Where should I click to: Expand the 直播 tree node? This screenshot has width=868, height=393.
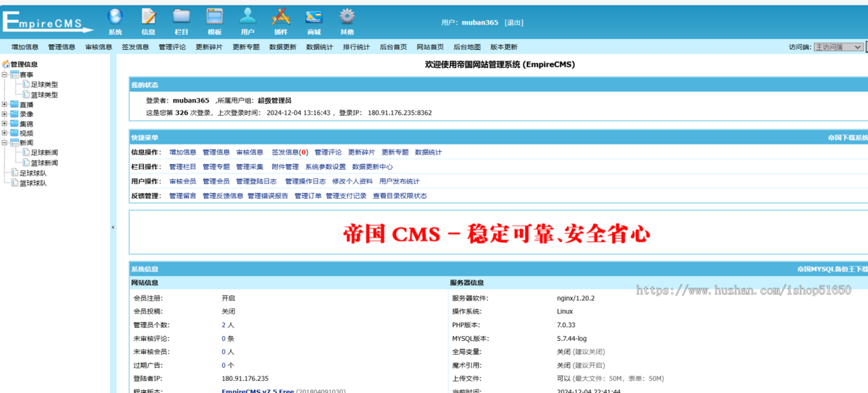(5, 104)
